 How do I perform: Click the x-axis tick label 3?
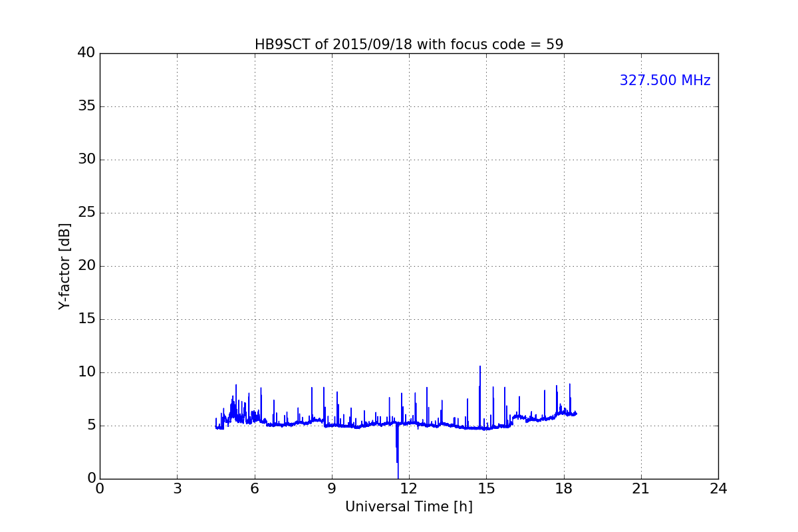pos(177,488)
